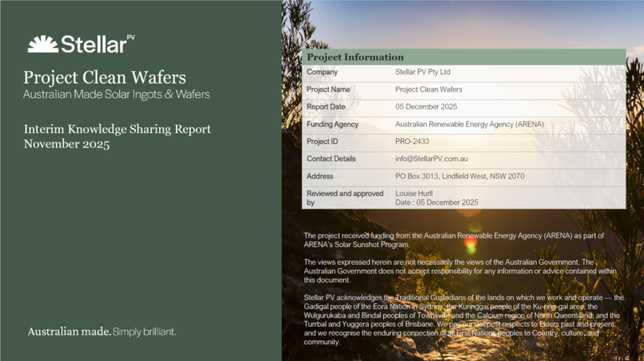
Task: Click the Project Information table header
Action: [356, 57]
